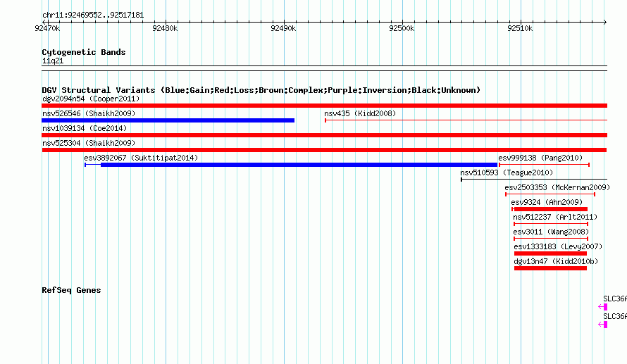Select the nsv526546 (Shaikh2009) blue gain bar

(168, 120)
